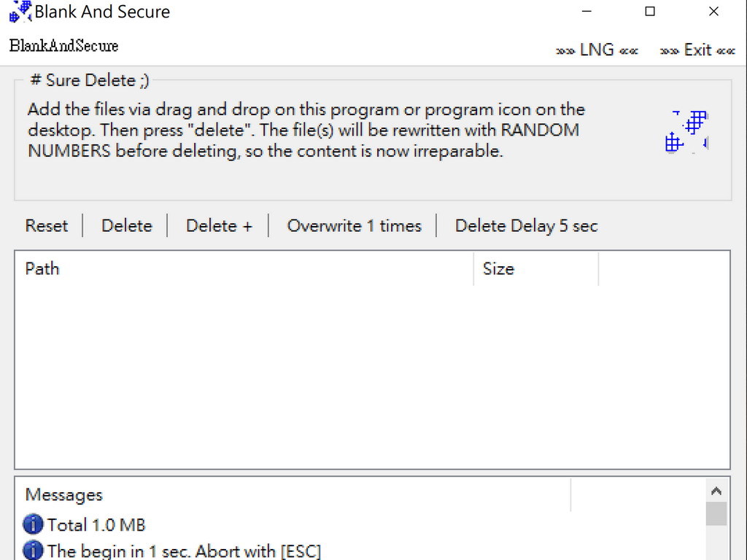Open the Delete Delay 5 sec dropdown

[527, 226]
